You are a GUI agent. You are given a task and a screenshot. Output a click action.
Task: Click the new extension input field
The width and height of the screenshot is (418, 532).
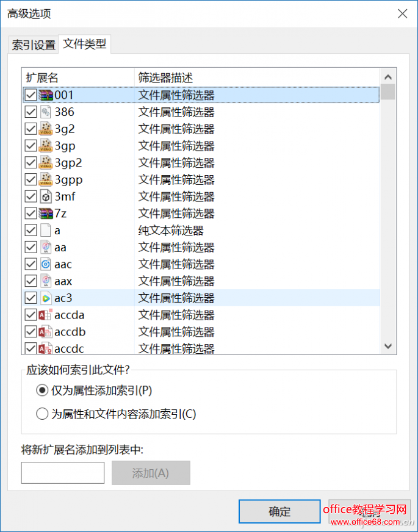pyautogui.click(x=63, y=473)
